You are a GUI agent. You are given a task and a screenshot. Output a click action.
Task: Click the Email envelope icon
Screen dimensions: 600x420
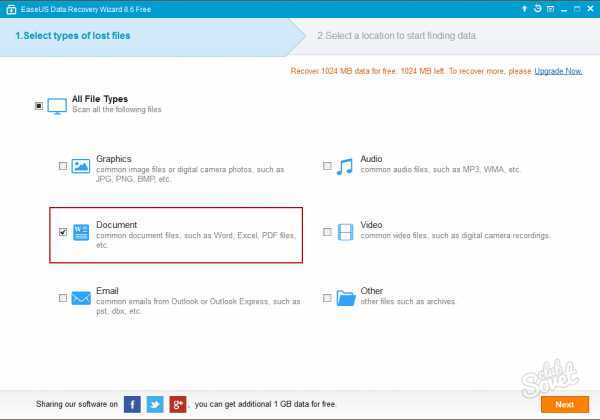click(x=81, y=298)
